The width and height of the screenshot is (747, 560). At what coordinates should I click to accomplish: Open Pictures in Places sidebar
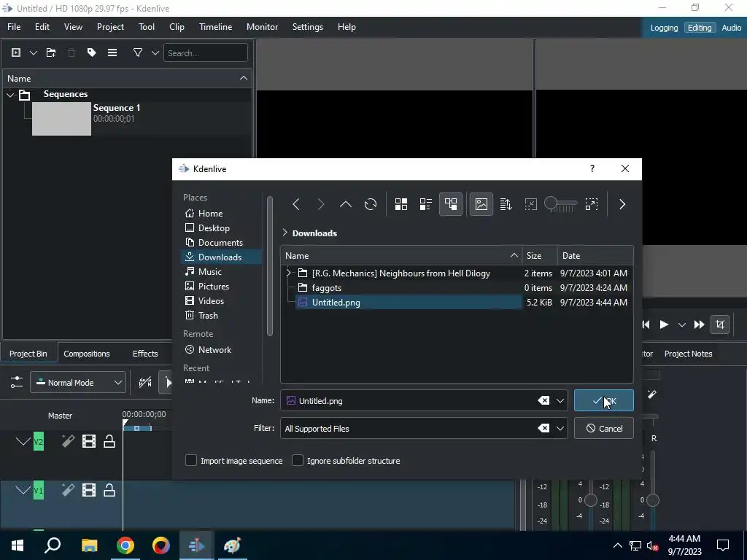click(214, 286)
